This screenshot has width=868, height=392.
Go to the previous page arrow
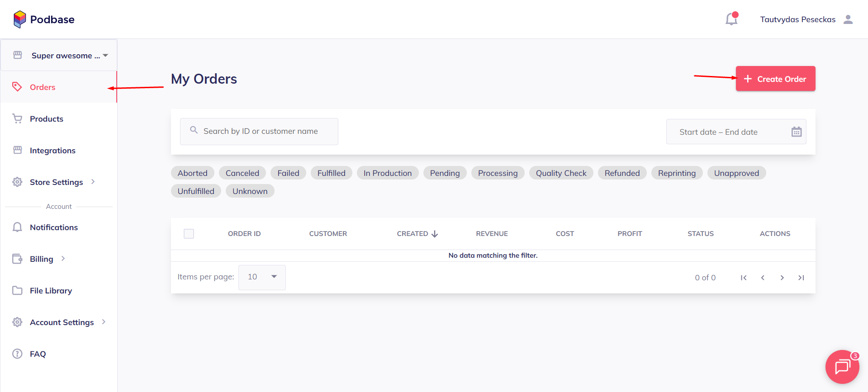(763, 278)
